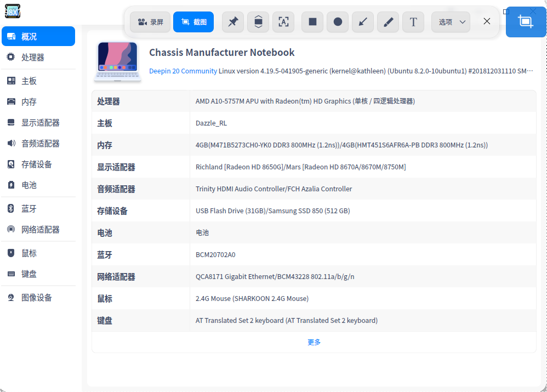
Task: Select the text annotation tool
Action: tap(413, 22)
